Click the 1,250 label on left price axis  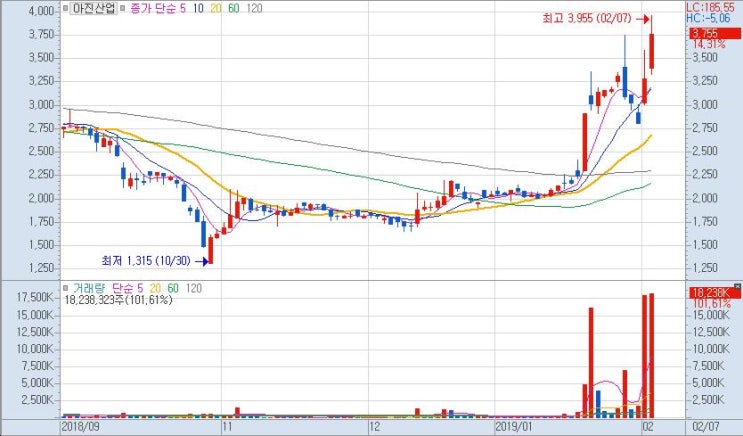[41, 268]
